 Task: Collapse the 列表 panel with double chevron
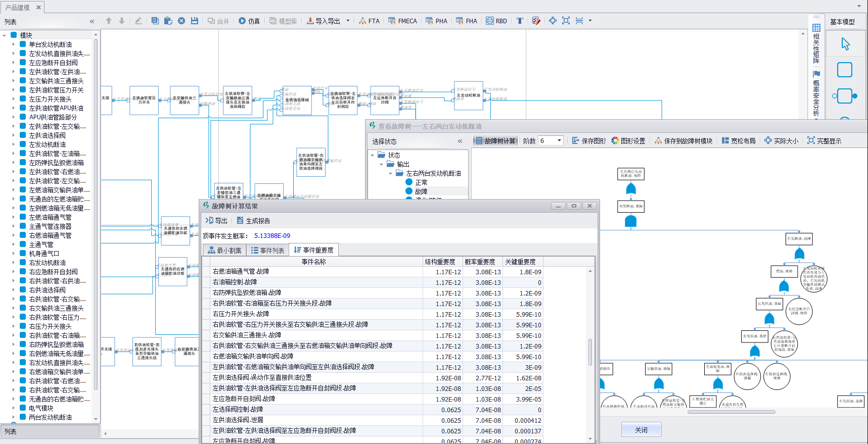point(92,22)
